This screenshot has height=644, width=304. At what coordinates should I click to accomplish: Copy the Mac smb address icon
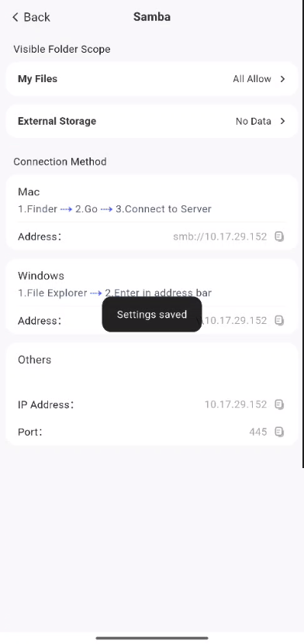(279, 236)
